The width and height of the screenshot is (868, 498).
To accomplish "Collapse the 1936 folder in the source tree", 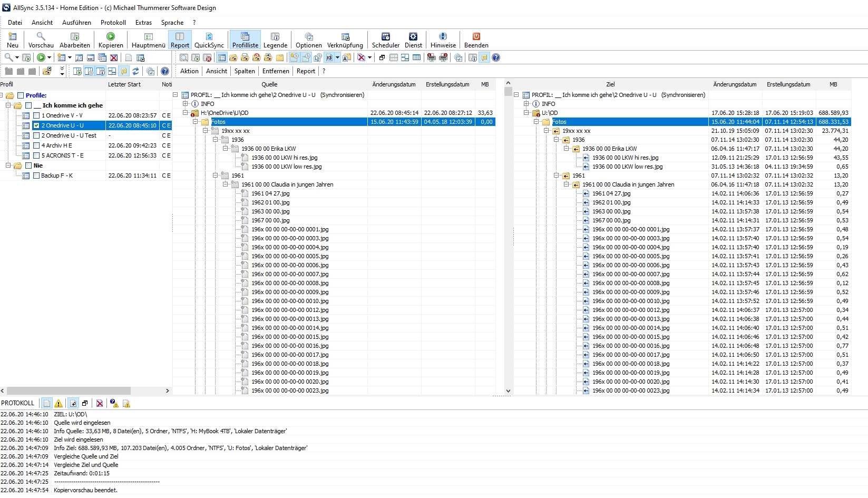I will [x=216, y=140].
